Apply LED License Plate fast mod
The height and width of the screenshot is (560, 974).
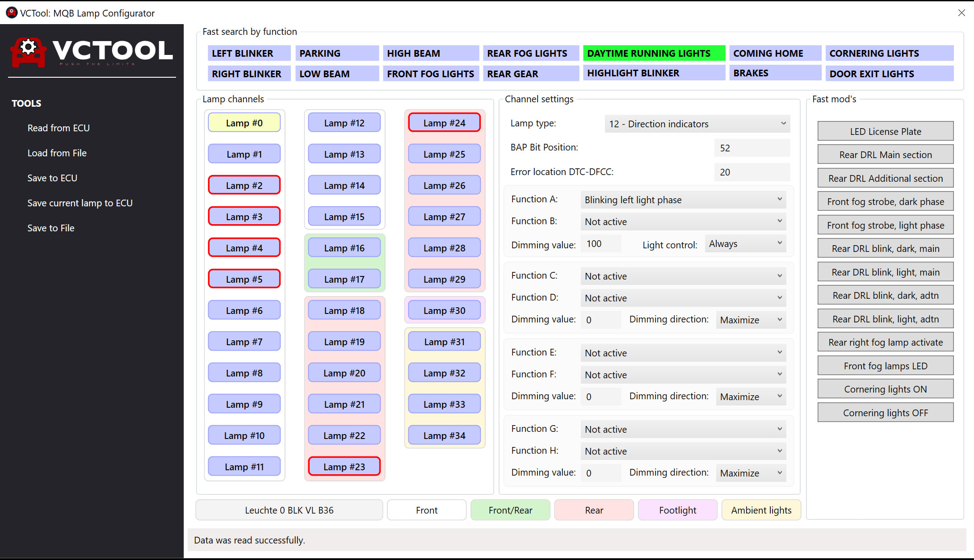885,131
